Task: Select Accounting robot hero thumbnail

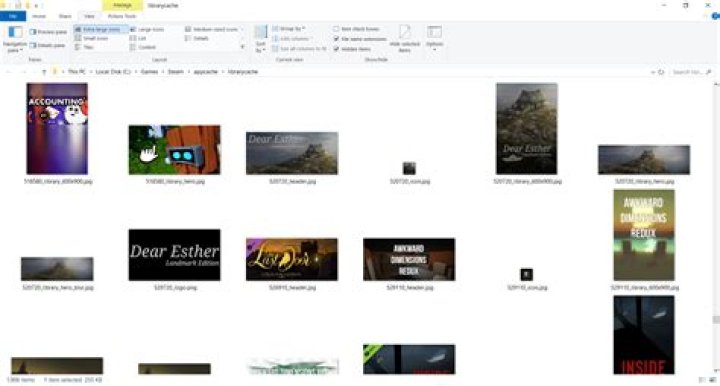Action: pos(174,150)
